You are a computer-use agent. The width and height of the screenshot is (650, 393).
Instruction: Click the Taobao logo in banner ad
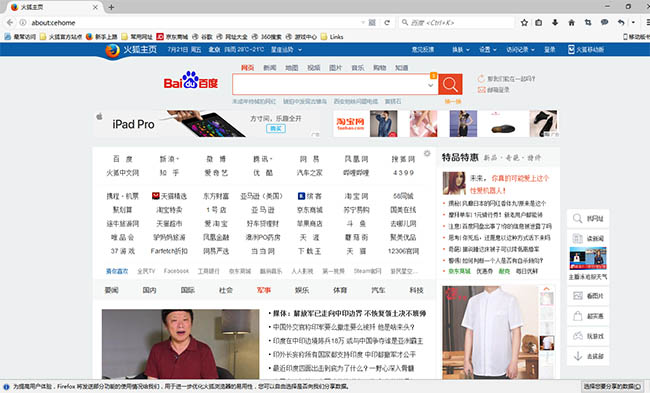350,123
